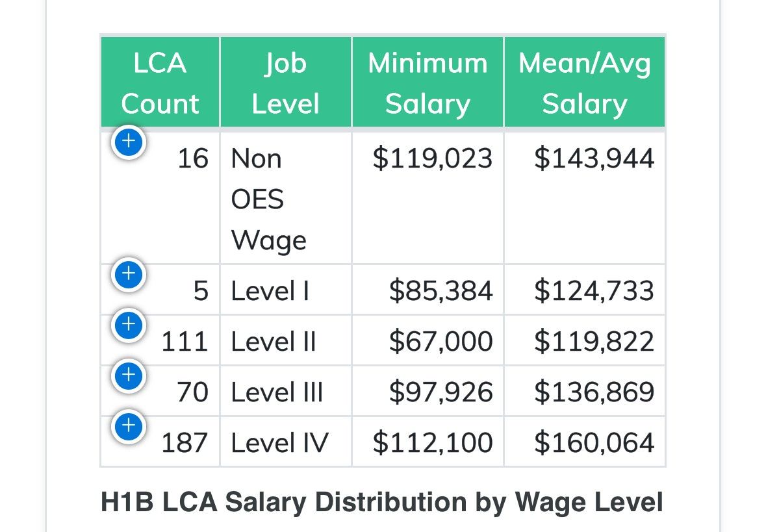Expand the Level IV row plus icon
The image size is (766, 532).
pos(129,426)
